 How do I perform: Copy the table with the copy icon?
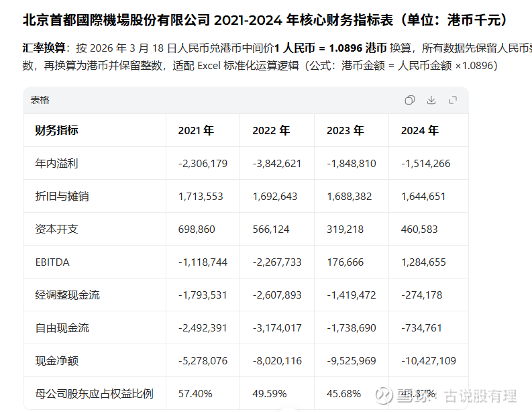point(409,100)
